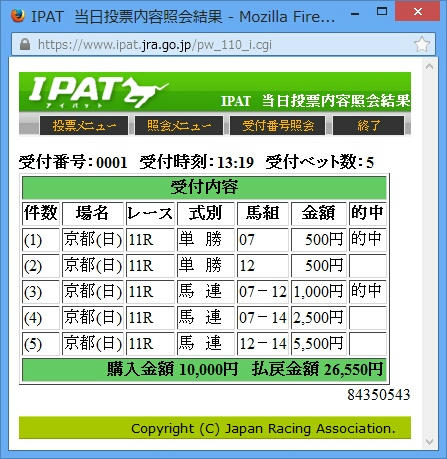Click 500円 amount in row (2)
This screenshot has height=459, width=447.
pos(319,266)
